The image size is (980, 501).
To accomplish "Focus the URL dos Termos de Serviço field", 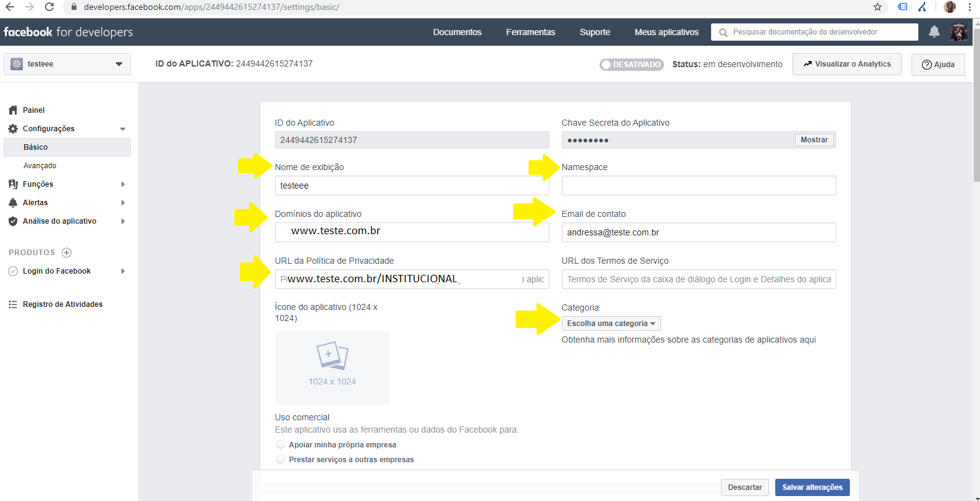I will pyautogui.click(x=699, y=279).
